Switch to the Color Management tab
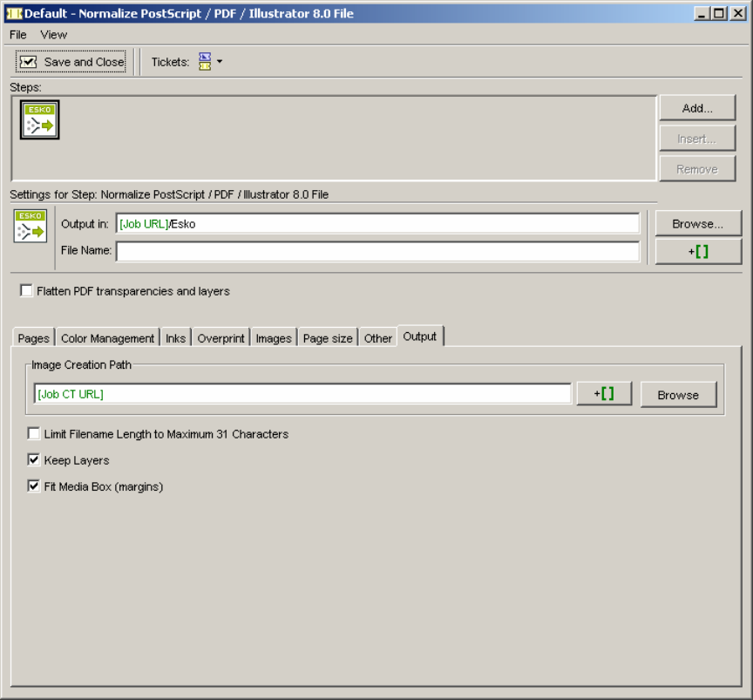The image size is (753, 700). coord(107,338)
